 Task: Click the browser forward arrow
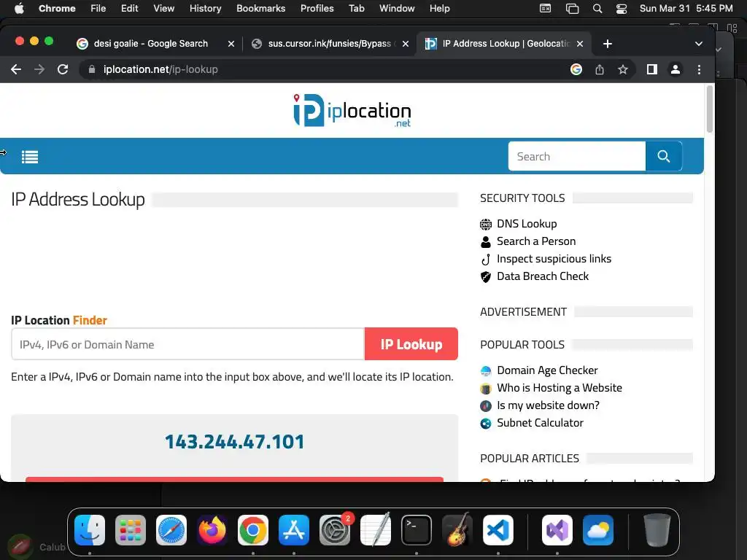click(x=39, y=69)
